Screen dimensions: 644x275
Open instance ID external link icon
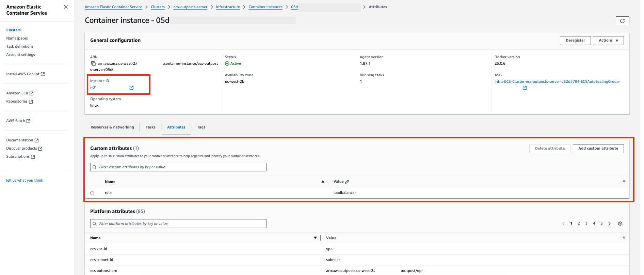tap(131, 88)
